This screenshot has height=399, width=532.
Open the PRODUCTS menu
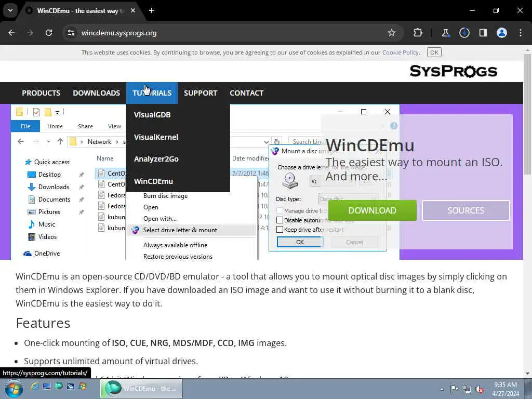tap(41, 93)
